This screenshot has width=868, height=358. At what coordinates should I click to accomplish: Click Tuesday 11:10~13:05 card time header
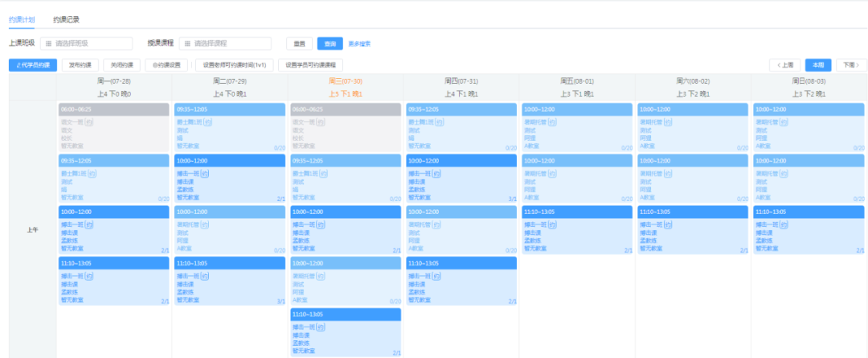pos(230,263)
